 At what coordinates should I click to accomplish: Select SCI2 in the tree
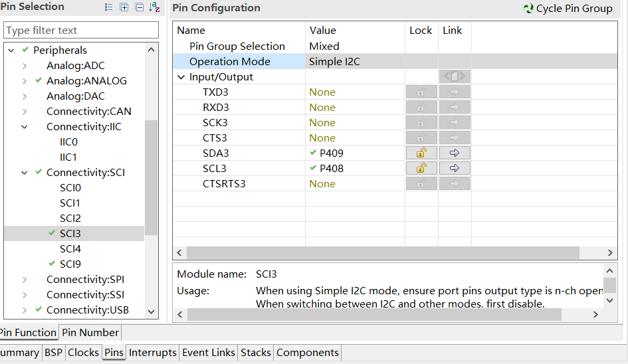[x=70, y=219]
